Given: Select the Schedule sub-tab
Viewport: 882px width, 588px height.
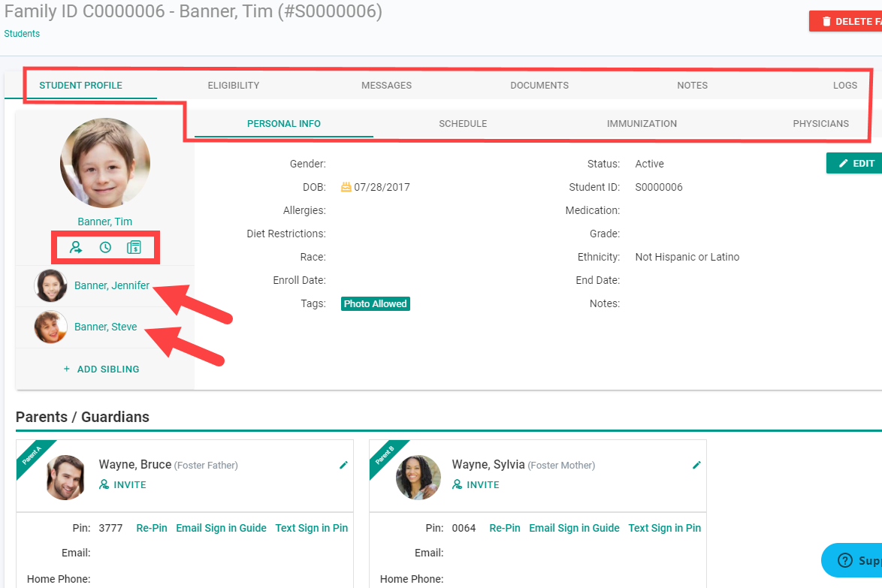Looking at the screenshot, I should [463, 124].
